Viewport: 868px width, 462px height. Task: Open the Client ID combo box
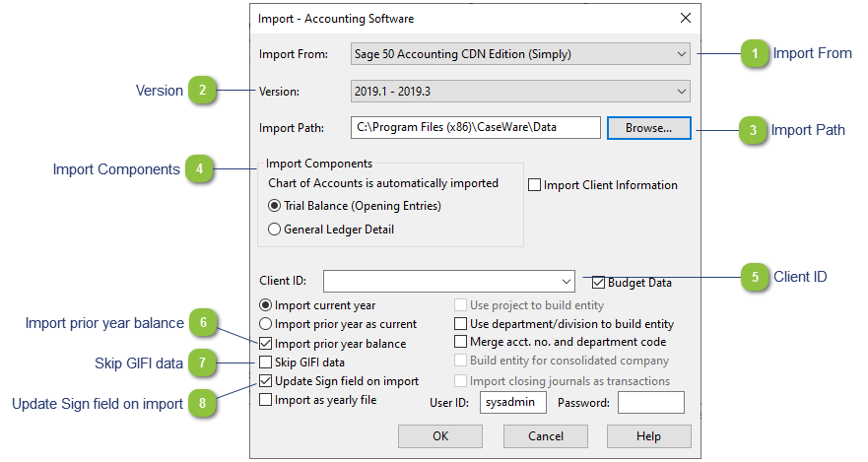coord(449,281)
